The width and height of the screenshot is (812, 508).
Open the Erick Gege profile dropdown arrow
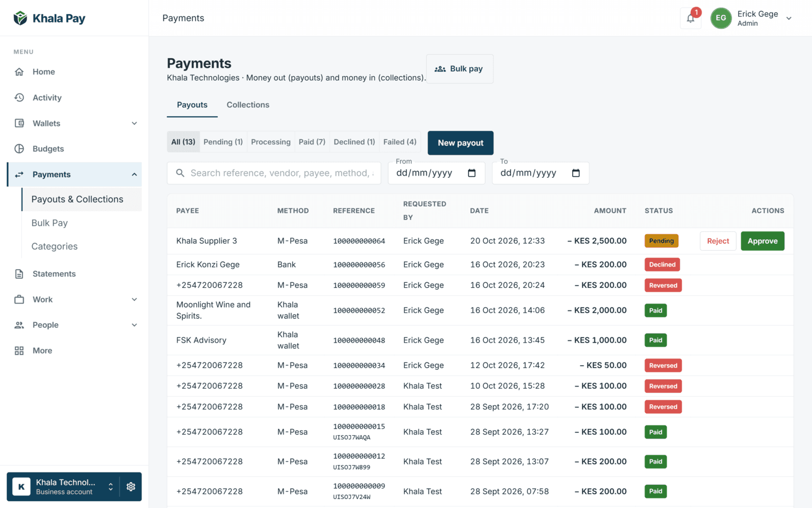tap(789, 19)
